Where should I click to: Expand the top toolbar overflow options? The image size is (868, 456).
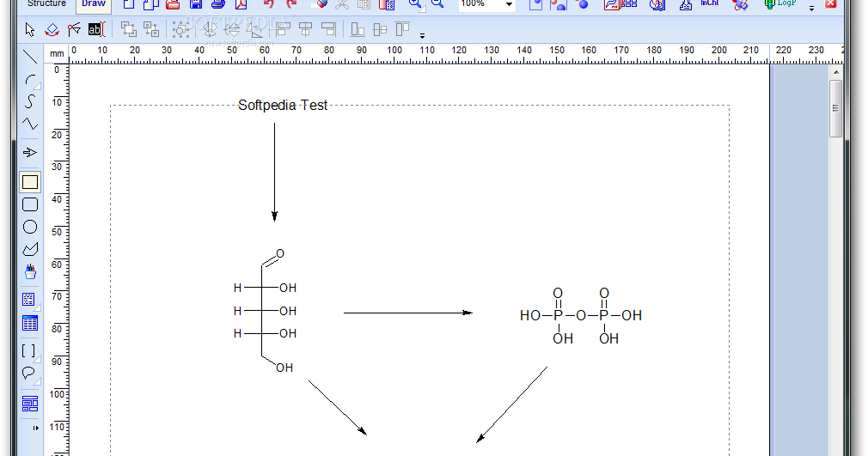[811, 9]
